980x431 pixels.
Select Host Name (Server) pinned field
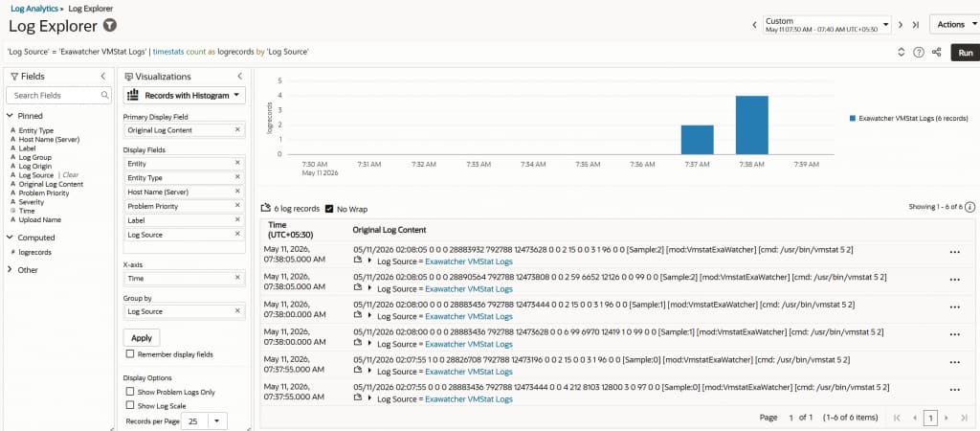tap(49, 140)
